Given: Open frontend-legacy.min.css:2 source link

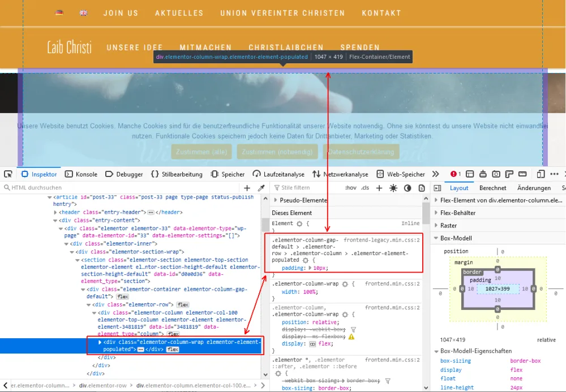Looking at the screenshot, I should 381,240.
